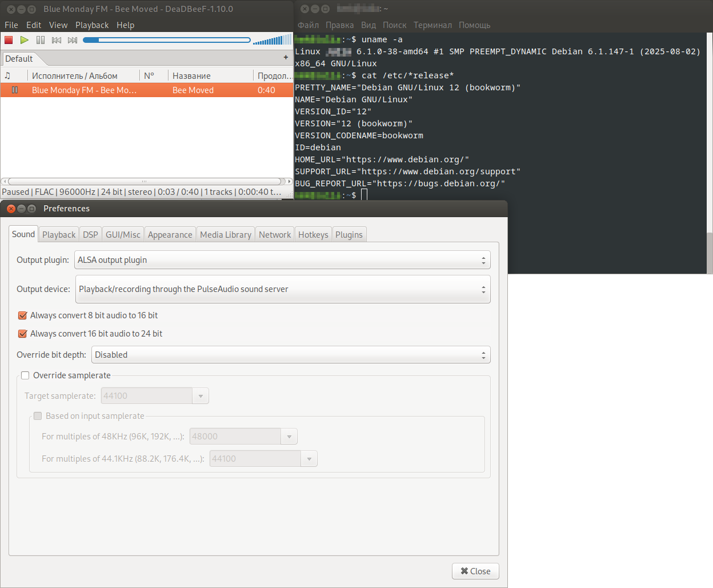Uncheck Always convert 16 bit to 24 bit
713x588 pixels.
tap(23, 334)
